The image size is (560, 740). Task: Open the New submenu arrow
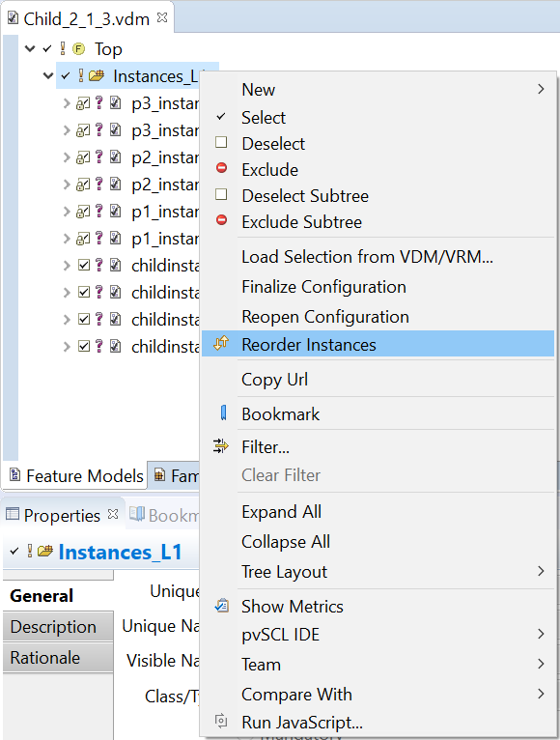click(541, 89)
